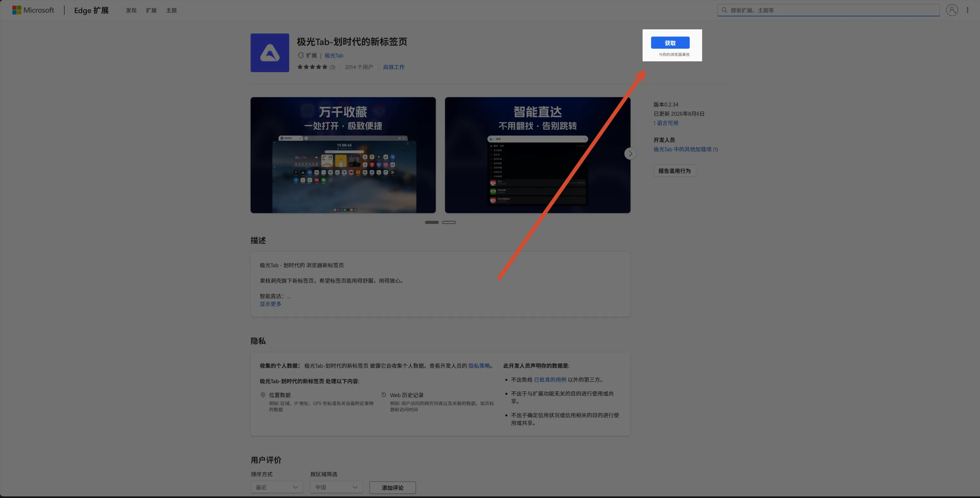Click the next screenshot arrow
This screenshot has height=498, width=980.
(630, 153)
